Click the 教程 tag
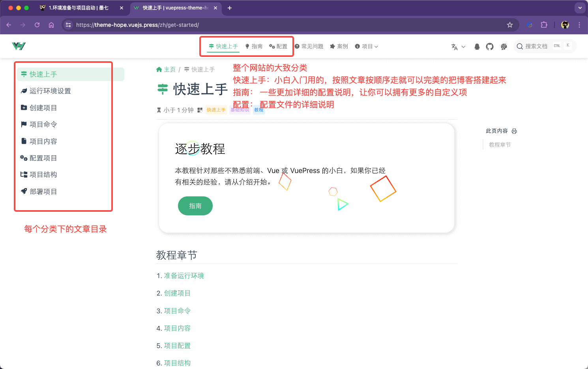Image resolution: width=588 pixels, height=369 pixels. click(x=259, y=110)
